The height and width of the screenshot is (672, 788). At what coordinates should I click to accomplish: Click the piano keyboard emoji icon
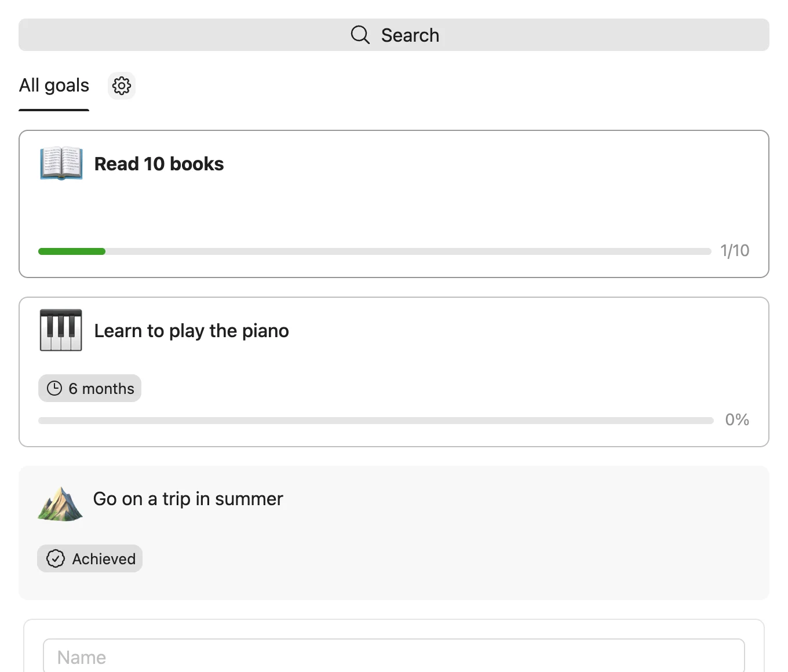point(61,330)
